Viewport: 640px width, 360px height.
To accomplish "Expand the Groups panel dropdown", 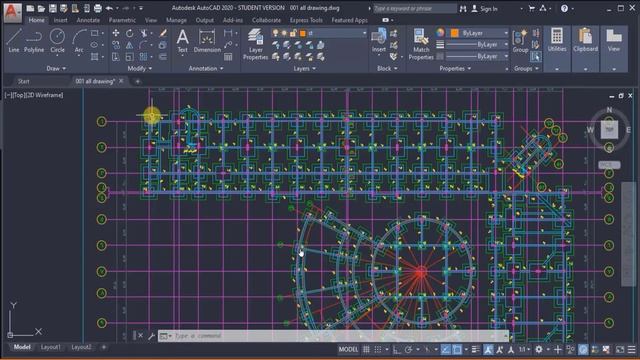I will (526, 69).
